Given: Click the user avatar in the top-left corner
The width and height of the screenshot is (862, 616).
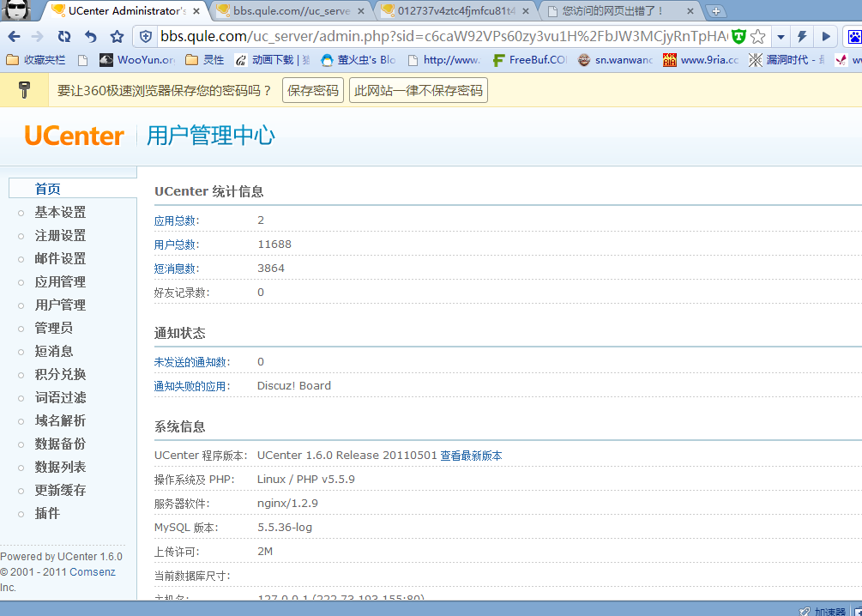Looking at the screenshot, I should tap(15, 10).
